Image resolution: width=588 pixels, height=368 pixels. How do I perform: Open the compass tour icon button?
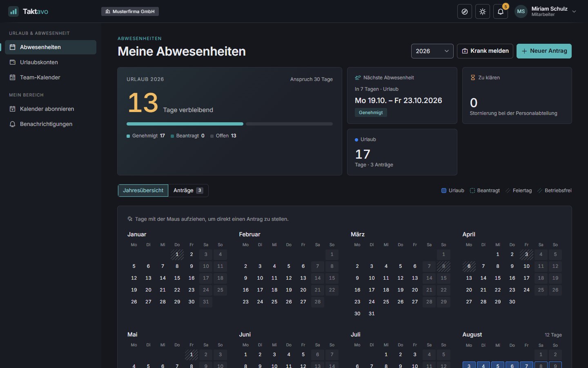(465, 11)
